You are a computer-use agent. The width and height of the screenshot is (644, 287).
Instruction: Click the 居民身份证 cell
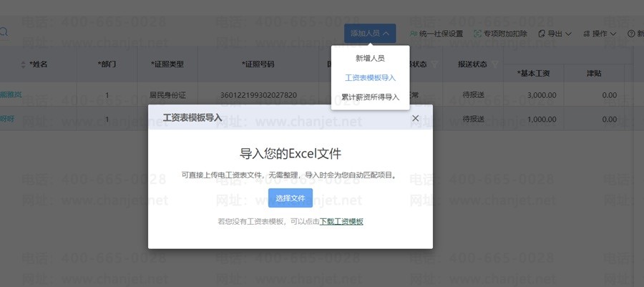click(167, 95)
